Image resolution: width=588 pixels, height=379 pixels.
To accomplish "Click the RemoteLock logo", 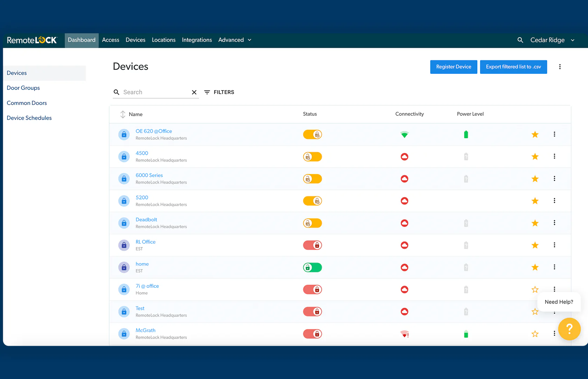I will coord(32,40).
